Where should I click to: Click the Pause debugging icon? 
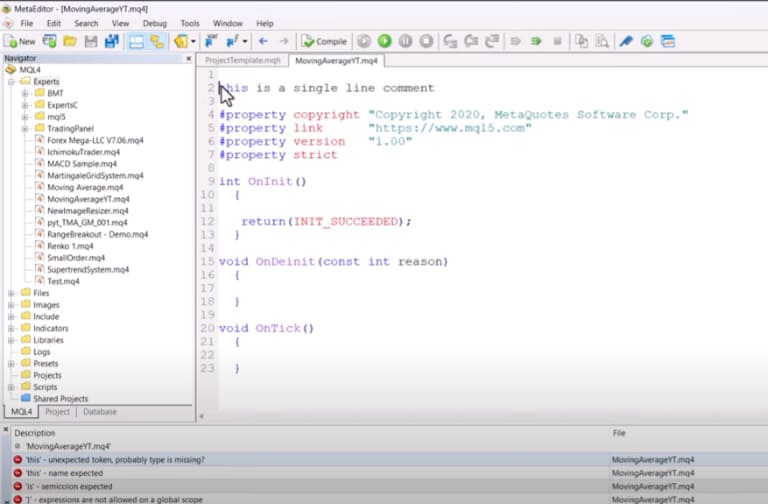click(x=405, y=42)
